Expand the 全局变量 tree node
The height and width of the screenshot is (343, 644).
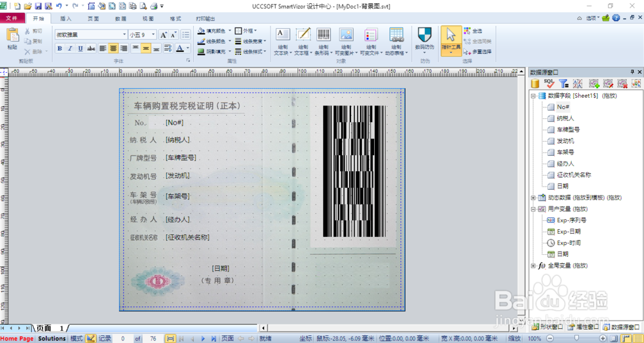(533, 266)
